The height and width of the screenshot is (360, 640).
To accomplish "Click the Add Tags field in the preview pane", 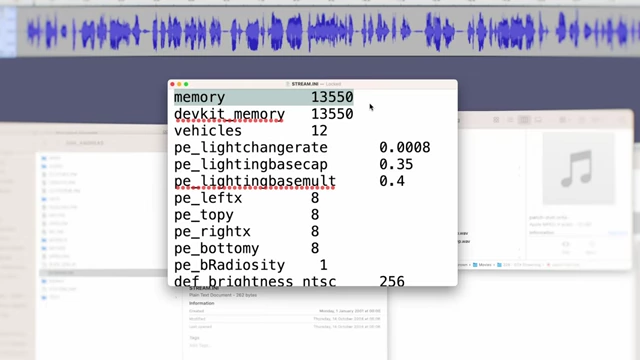I will (x=200, y=345).
